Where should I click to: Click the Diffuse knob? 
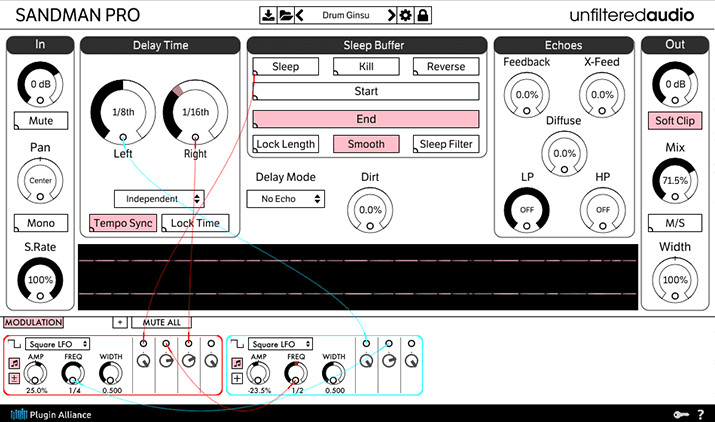[565, 154]
